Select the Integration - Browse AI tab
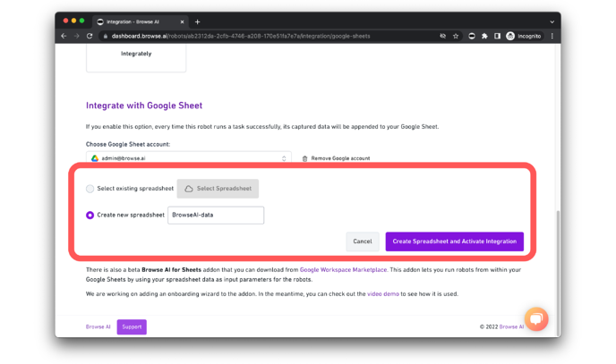 [x=141, y=22]
